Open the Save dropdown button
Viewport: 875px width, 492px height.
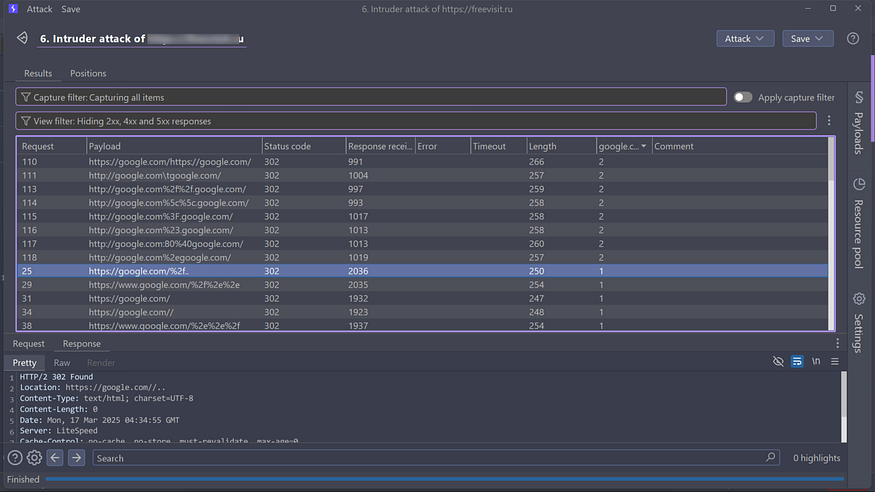tap(807, 38)
